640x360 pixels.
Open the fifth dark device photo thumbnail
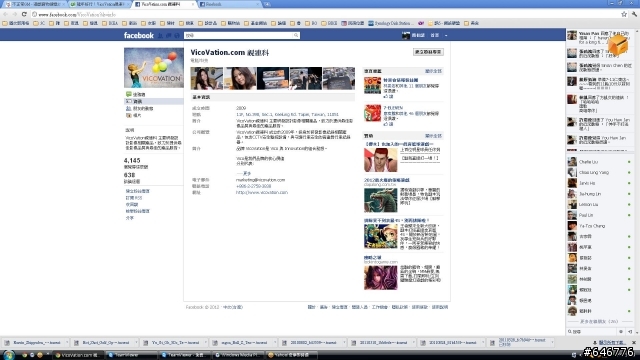339,78
